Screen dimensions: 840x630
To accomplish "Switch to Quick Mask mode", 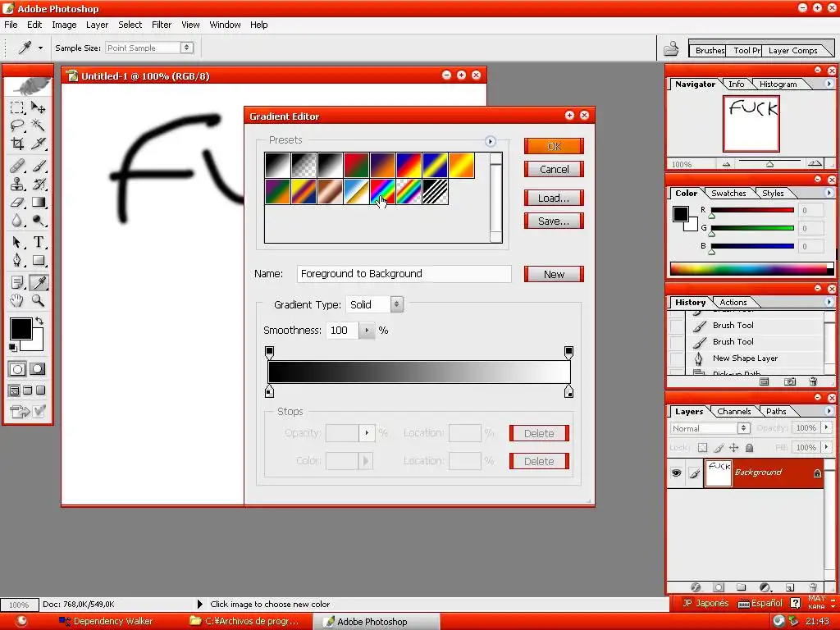I will [38, 369].
